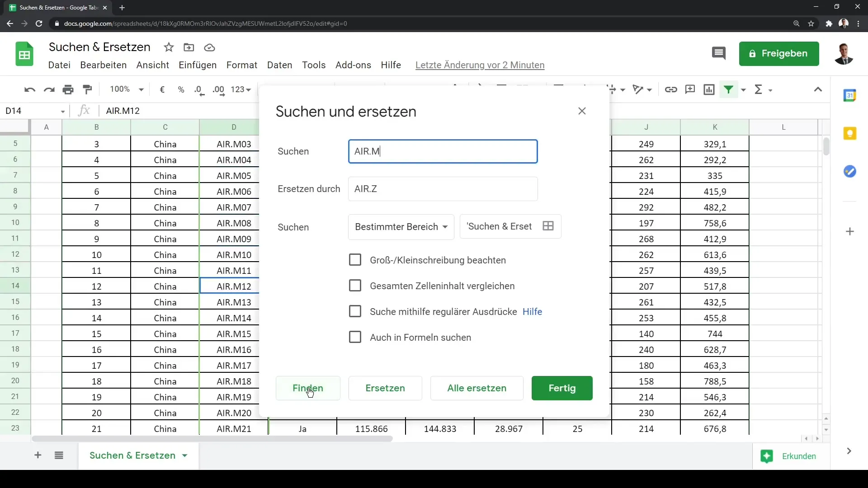Enable Gesamten Zelleninhalt vergleichen checkbox
The height and width of the screenshot is (488, 868).
click(355, 286)
